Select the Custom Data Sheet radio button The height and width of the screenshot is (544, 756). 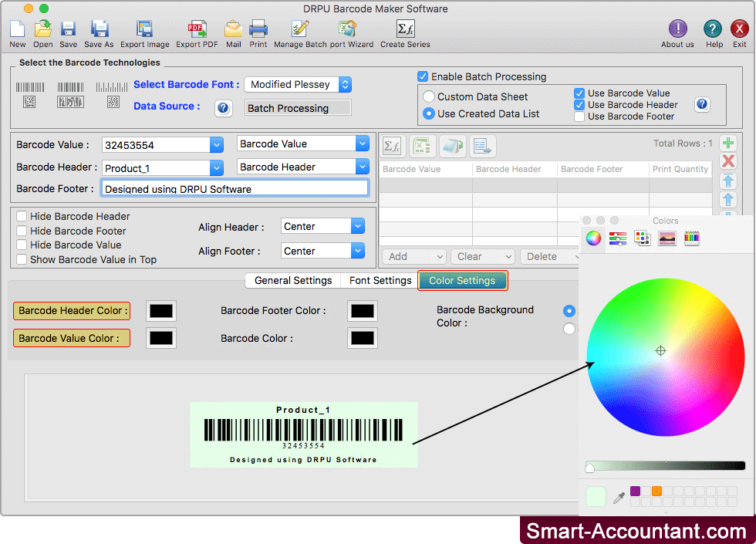point(429,96)
